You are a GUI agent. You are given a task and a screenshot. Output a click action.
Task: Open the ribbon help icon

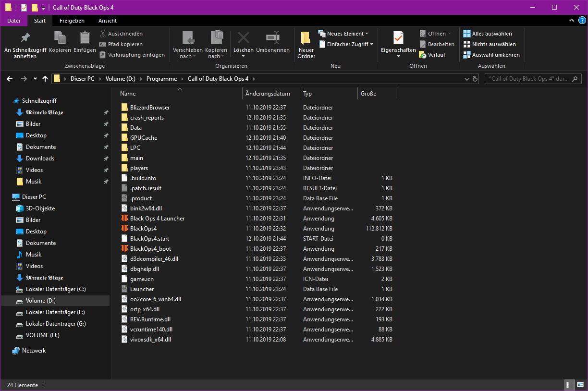pos(582,20)
